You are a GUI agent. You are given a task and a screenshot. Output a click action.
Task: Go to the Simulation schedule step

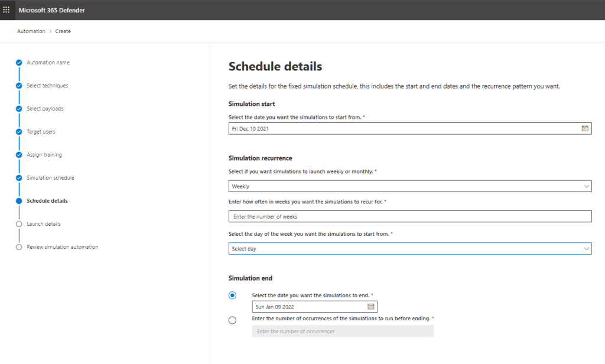(50, 178)
